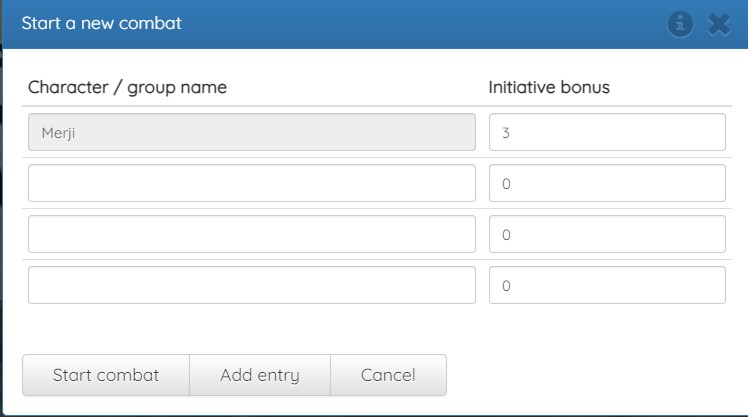Image resolution: width=748 pixels, height=417 pixels.
Task: Select Merji's initiative bonus field showing 3
Action: 606,131
